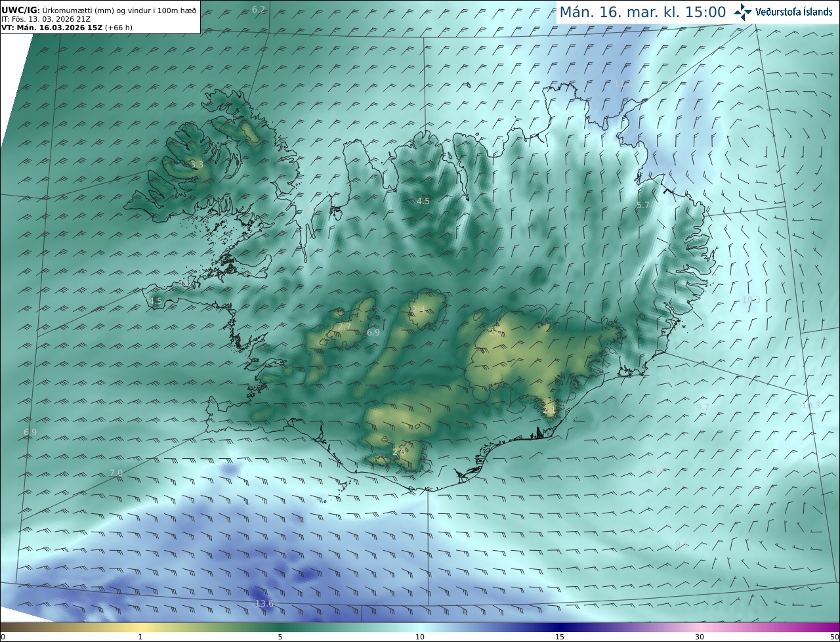
Task: Click the 50 label on the colour scale
Action: (834, 637)
